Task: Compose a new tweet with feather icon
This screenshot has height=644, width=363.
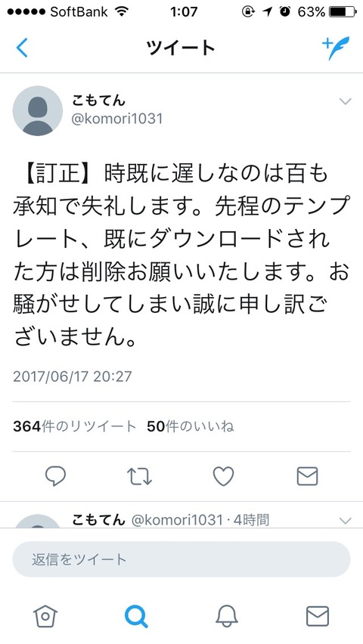Action: (x=336, y=48)
